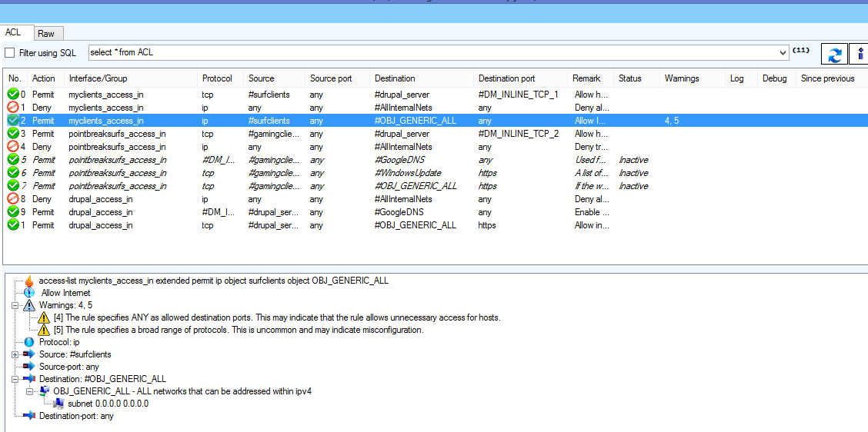Click the subnet icon beside 0.0.0.0 0.0.0.0
The image size is (868, 432).
click(58, 404)
